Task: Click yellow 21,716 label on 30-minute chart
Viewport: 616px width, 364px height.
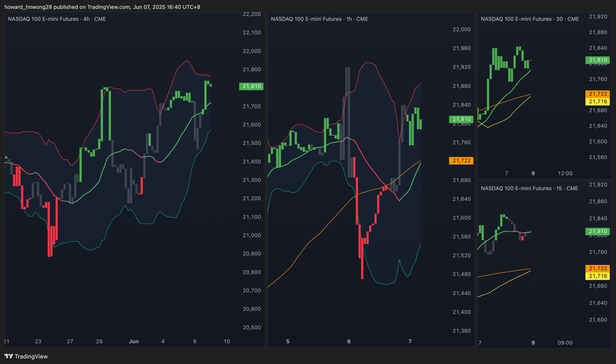Action: pos(598,101)
